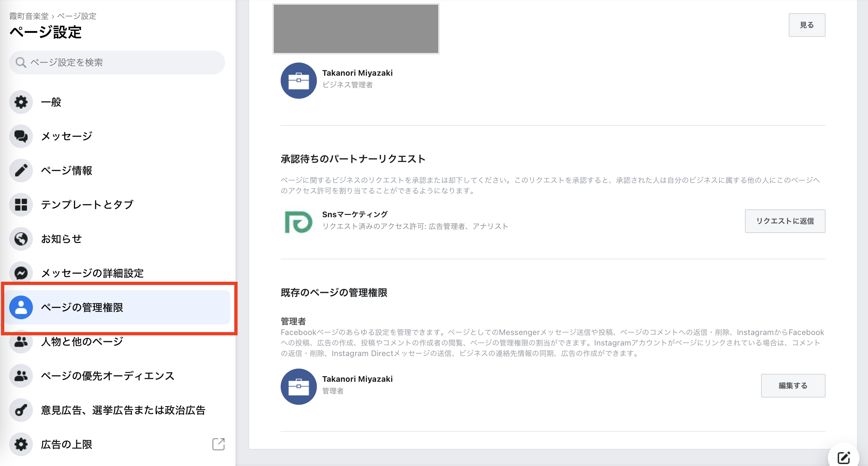
Task: Click the 承認待ちのパートナーリクエスト heading
Action: coord(353,159)
